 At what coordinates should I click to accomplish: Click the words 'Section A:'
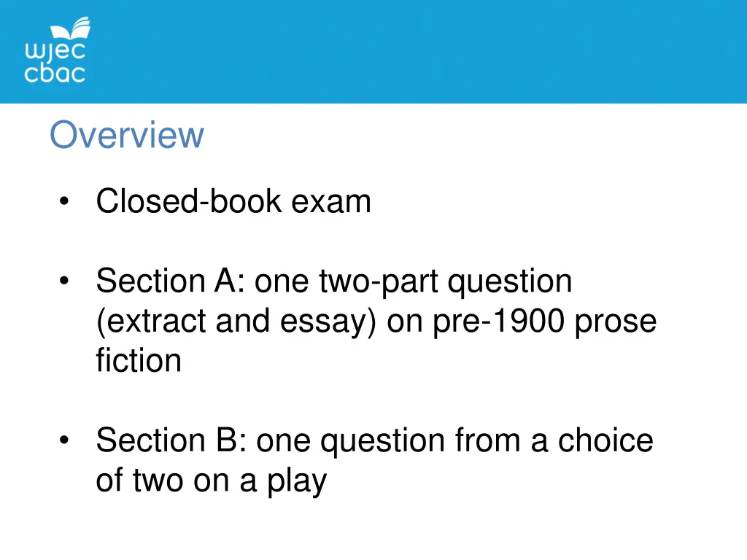tap(171, 281)
